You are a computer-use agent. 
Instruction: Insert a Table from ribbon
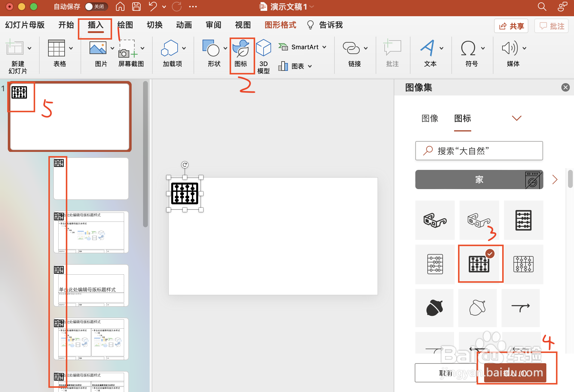point(56,48)
